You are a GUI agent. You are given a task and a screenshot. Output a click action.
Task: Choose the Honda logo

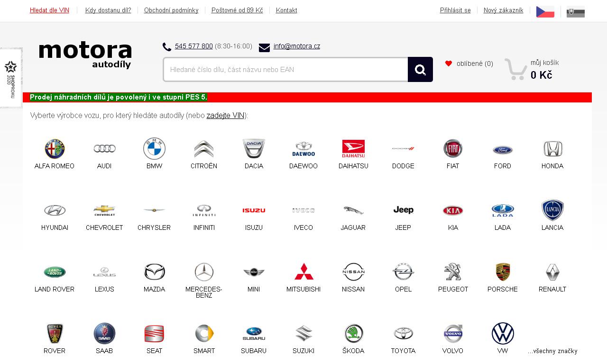[x=552, y=149]
